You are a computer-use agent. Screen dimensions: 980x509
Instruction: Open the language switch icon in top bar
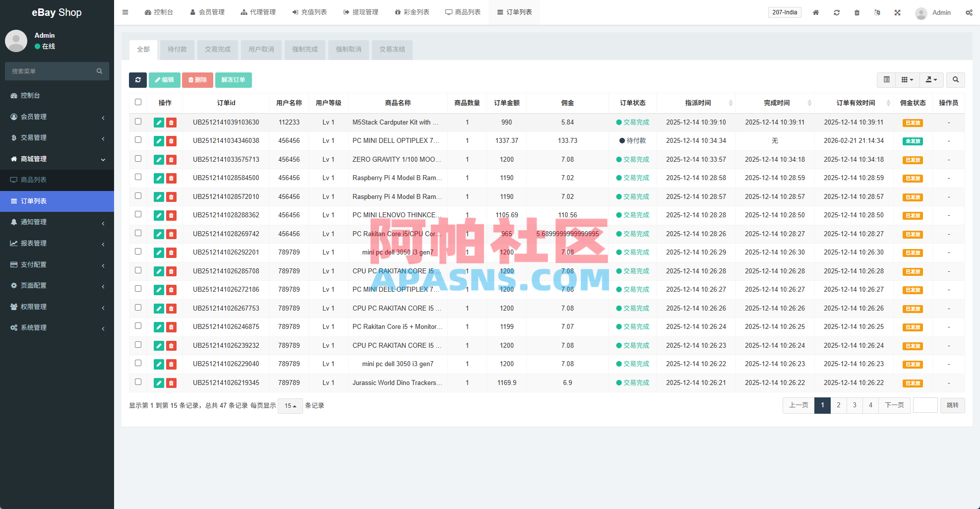(x=877, y=12)
